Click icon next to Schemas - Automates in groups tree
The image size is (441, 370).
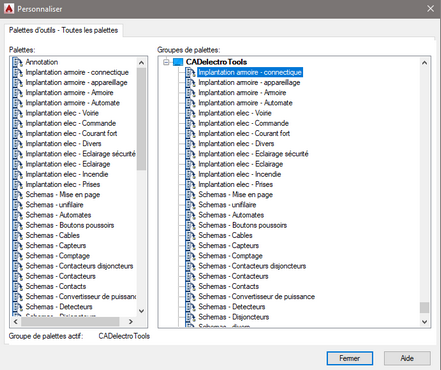pos(190,215)
